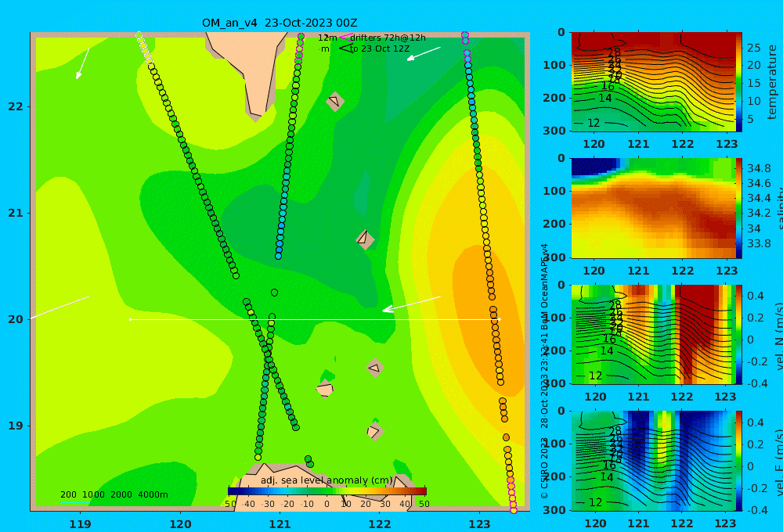Click the title text OM_an_v4 23-Oct-2023 00Z
Viewport: 783px width, 532px height.
click(280, 23)
